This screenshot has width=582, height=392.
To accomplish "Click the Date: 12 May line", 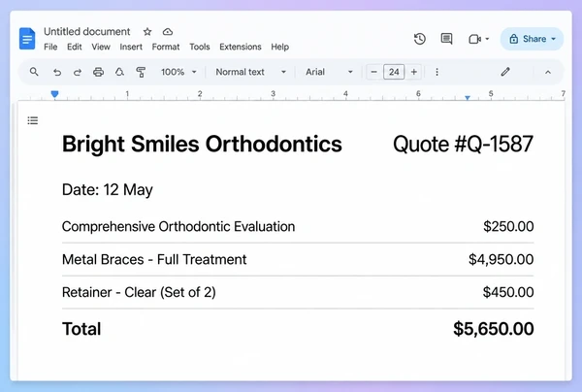I will [x=108, y=189].
